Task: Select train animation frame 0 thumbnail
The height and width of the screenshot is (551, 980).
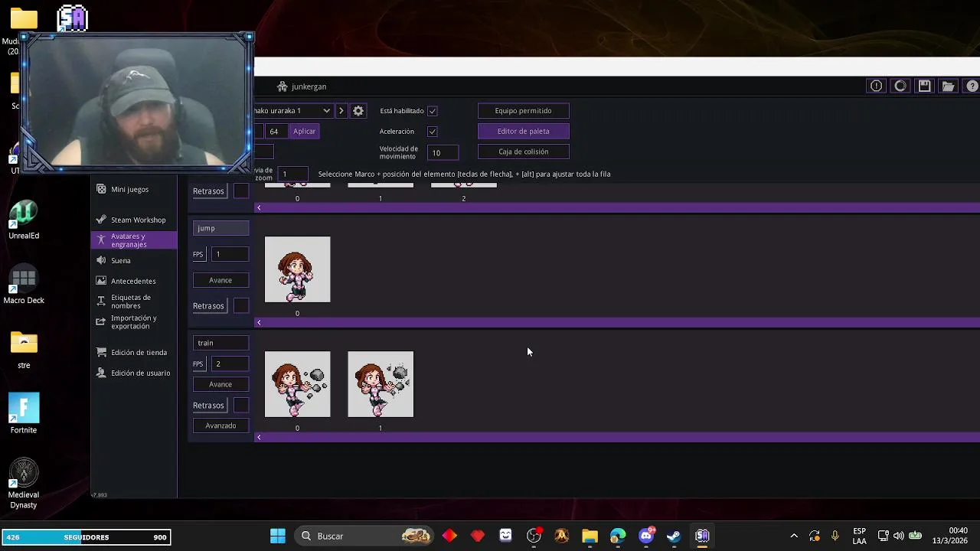Action: [x=297, y=384]
